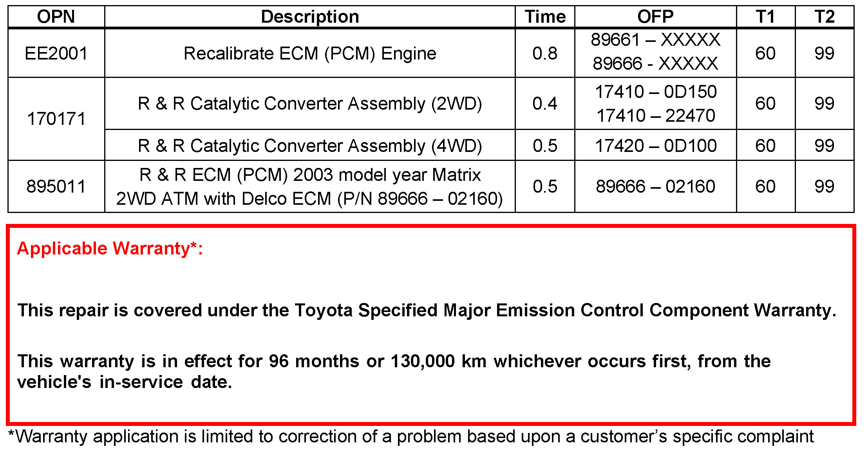Select the Recalibrate ECM (PCM) Engine description
The image size is (868, 451).
click(310, 53)
